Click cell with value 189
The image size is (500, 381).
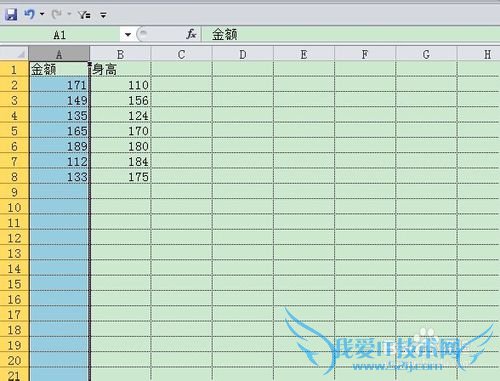(x=59, y=146)
